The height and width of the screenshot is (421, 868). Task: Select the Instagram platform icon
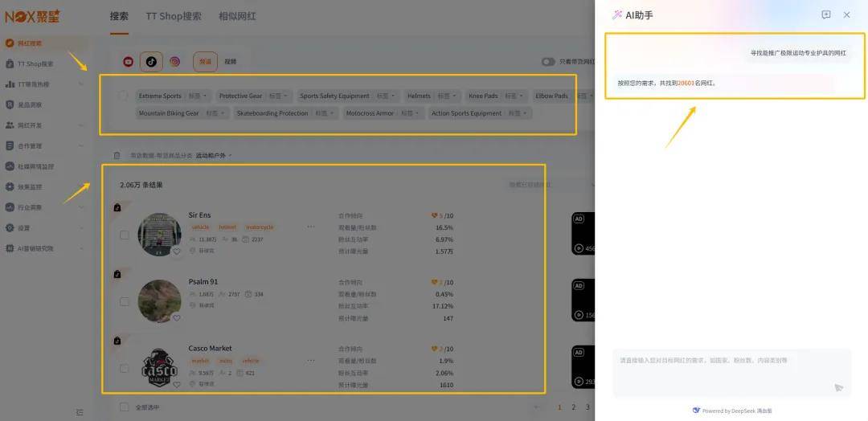tap(174, 62)
